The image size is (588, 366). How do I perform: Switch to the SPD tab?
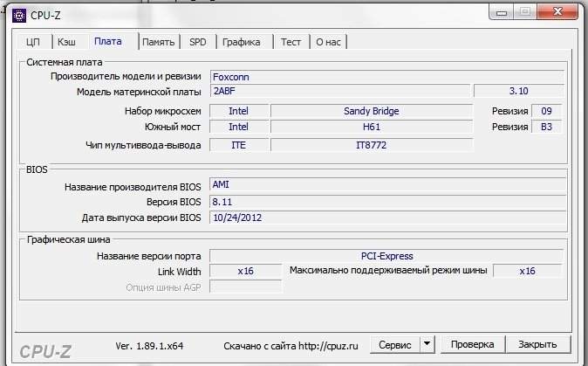click(x=198, y=42)
